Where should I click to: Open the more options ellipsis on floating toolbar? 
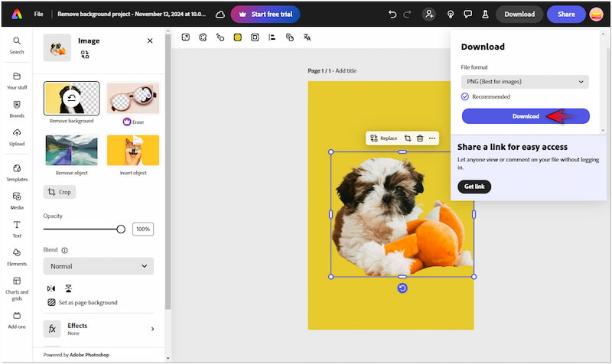(x=432, y=138)
